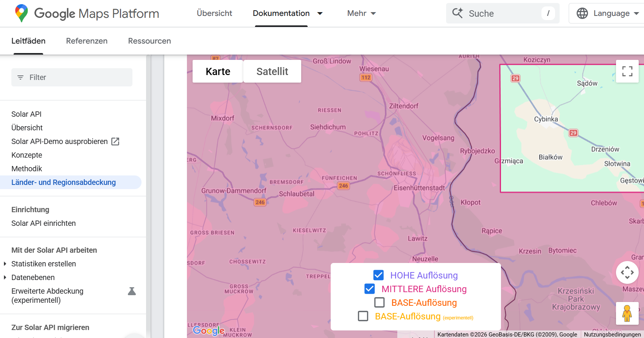The image size is (644, 338).
Task: Uncheck the HOHE Auflösung checkbox
Action: [378, 275]
